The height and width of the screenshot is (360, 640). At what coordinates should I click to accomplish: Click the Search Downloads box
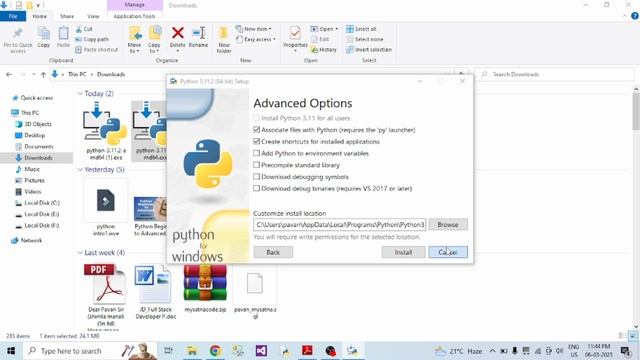tap(554, 74)
